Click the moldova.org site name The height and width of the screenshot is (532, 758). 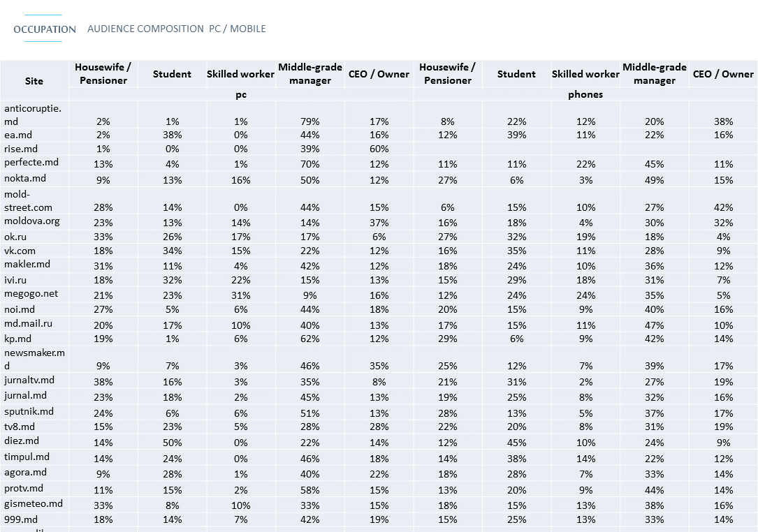32,221
